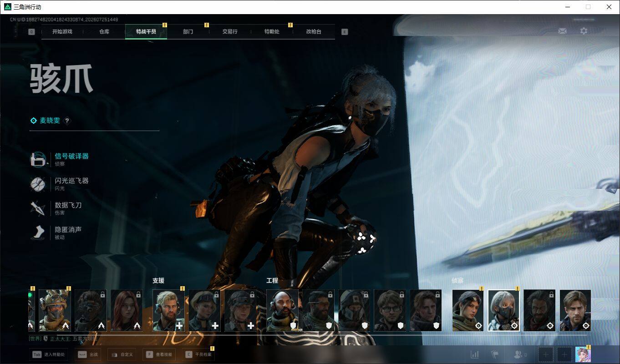
Task: Open the 改枪台 tab
Action: 314,32
